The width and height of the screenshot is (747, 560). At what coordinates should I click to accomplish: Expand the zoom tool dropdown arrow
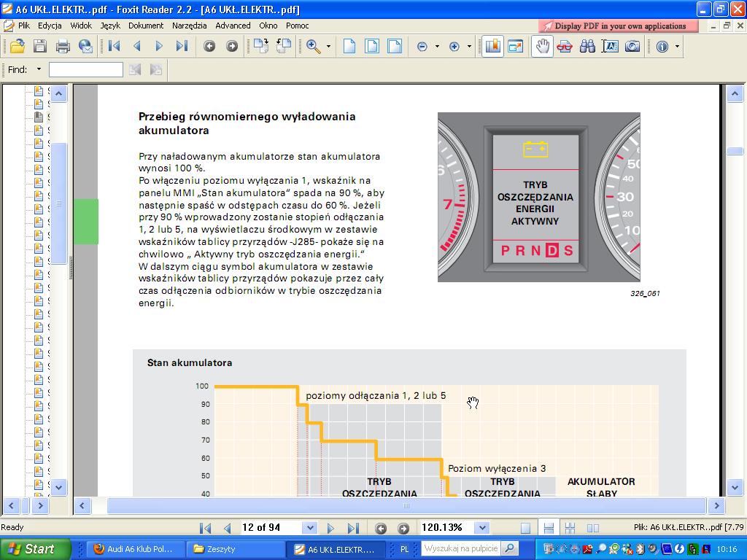[329, 46]
